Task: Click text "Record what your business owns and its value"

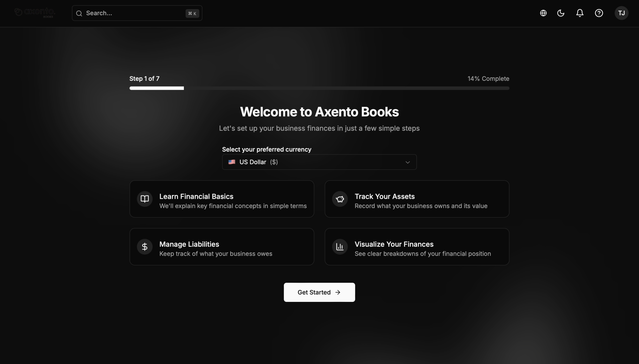Action: click(x=421, y=206)
